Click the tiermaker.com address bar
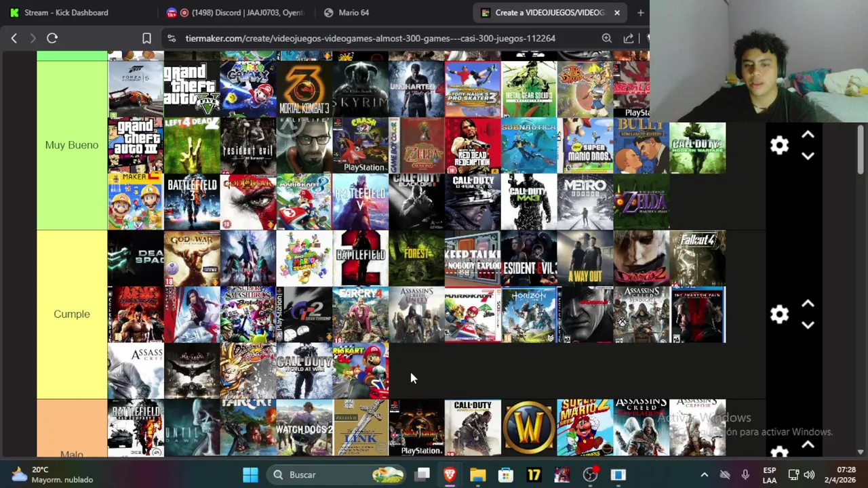This screenshot has width=868, height=488. tap(370, 39)
